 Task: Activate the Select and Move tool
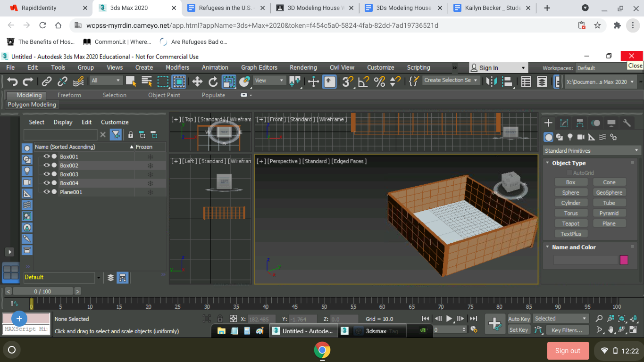tap(197, 80)
